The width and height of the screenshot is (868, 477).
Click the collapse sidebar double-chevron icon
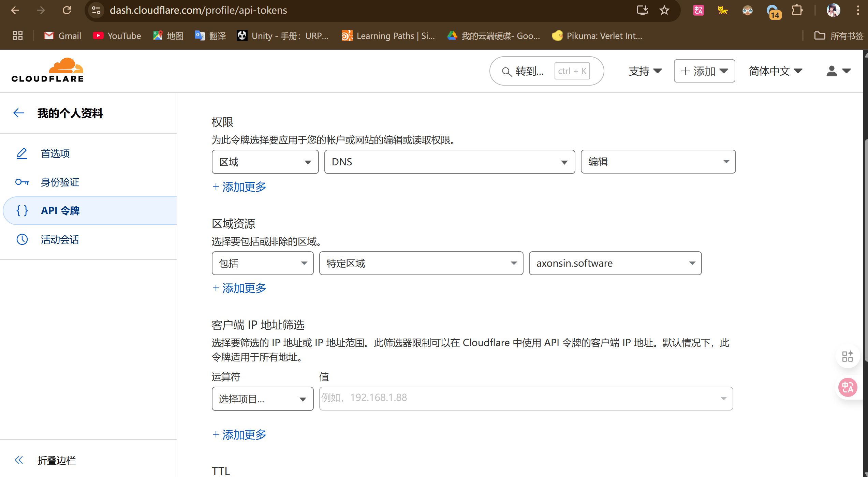pyautogui.click(x=19, y=460)
